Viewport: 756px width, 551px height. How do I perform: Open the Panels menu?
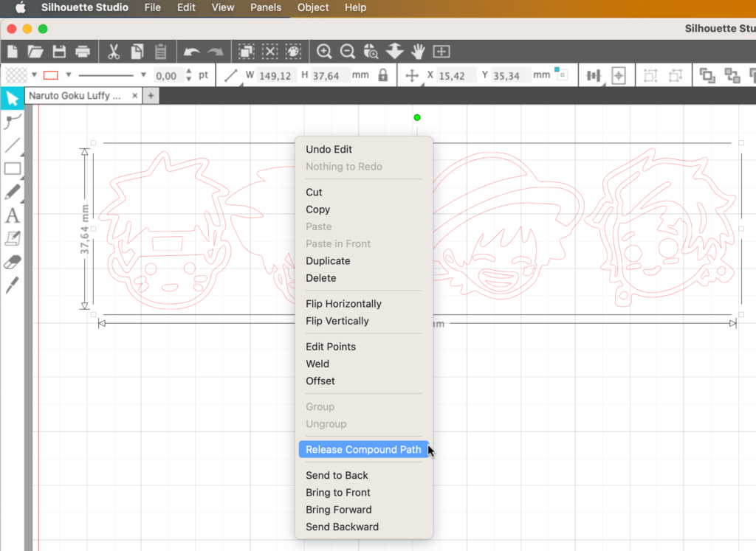tap(265, 7)
